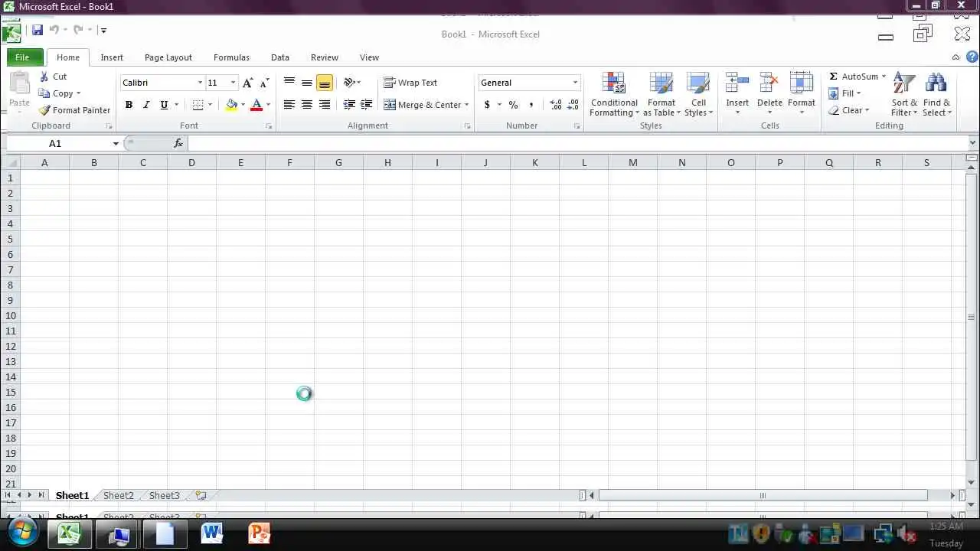980x551 pixels.
Task: Select the Format Painter brush
Action: tap(75, 110)
